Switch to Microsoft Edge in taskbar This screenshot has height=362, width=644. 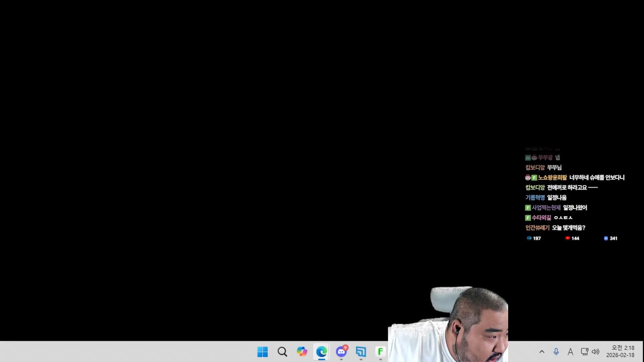tap(321, 352)
